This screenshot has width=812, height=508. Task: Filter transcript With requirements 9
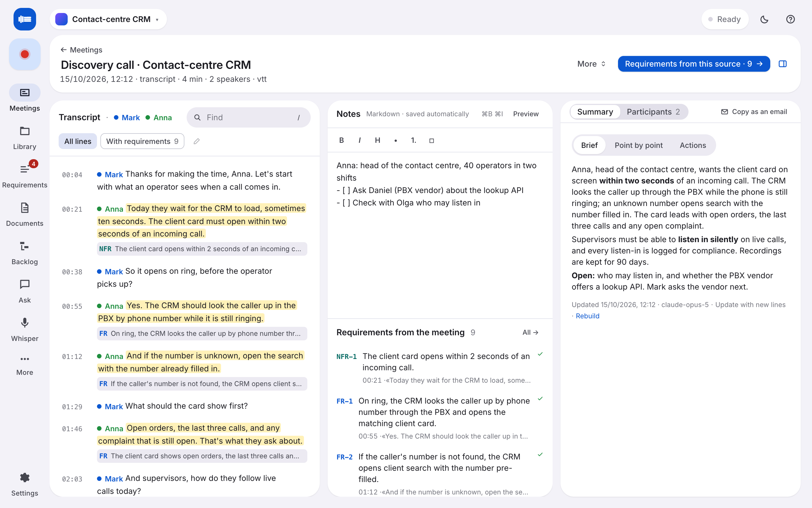[142, 141]
